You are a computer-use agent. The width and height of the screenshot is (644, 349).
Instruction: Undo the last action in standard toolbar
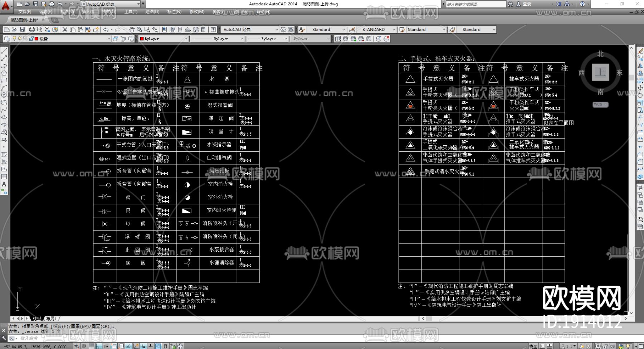106,29
